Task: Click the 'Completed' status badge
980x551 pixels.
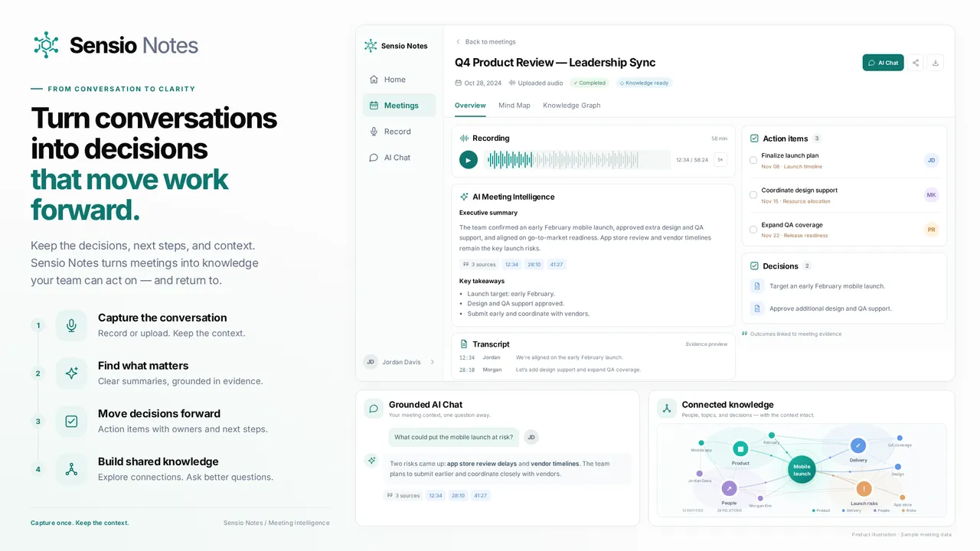Action: click(x=590, y=83)
